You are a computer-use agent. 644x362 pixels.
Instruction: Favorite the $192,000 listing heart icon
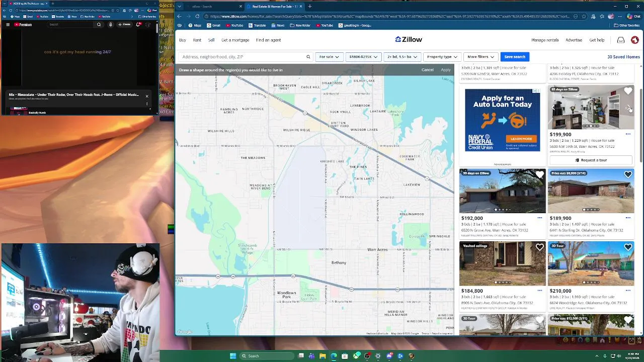540,174
